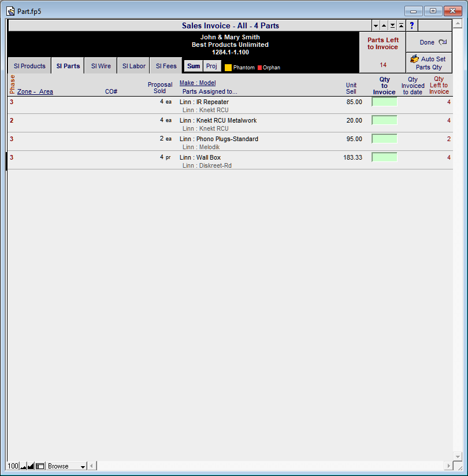
Task: Click the Parts Left to Invoice value 14
Action: (383, 65)
